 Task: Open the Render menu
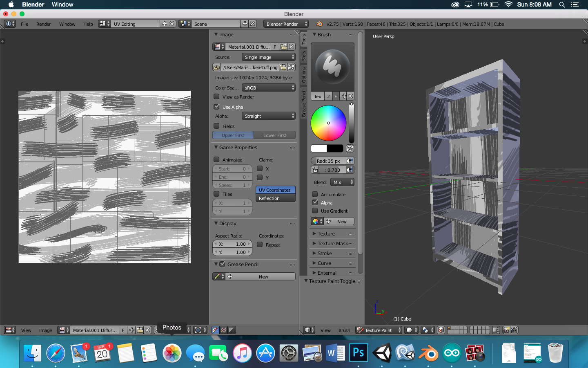pyautogui.click(x=43, y=24)
